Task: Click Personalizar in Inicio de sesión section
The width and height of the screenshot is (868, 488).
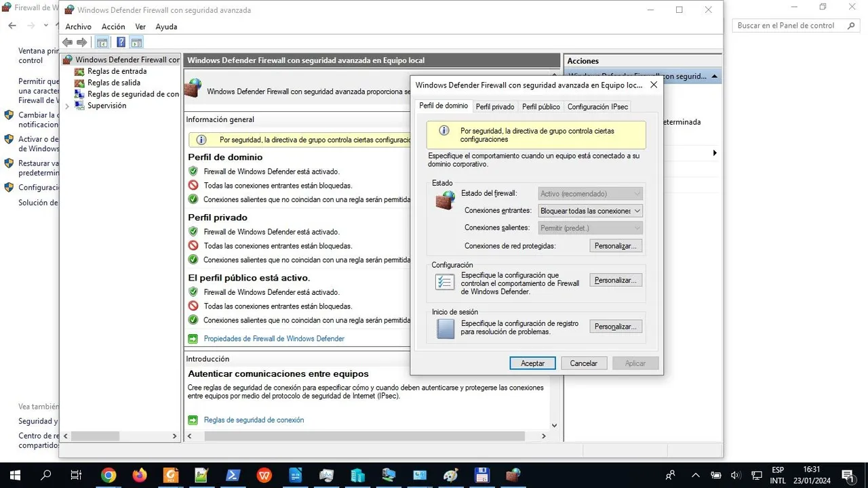Action: coord(616,327)
